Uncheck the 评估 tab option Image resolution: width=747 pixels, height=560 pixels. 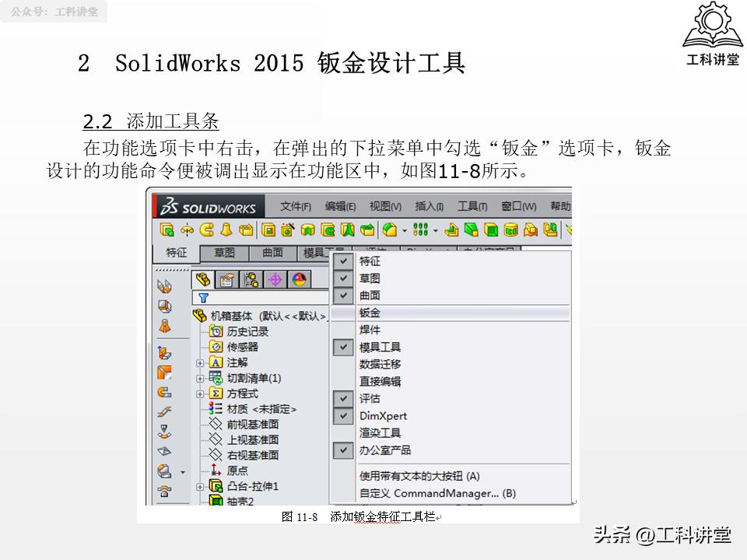(x=343, y=398)
